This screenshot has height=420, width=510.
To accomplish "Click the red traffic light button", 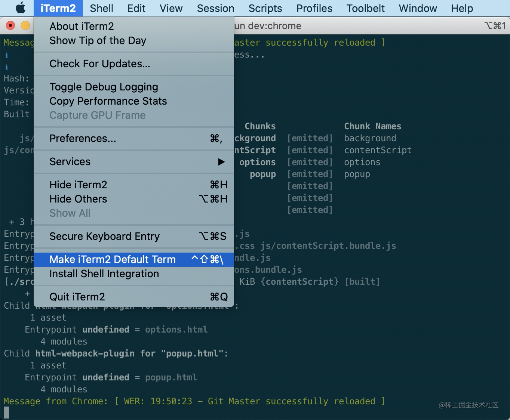I will click(x=10, y=25).
